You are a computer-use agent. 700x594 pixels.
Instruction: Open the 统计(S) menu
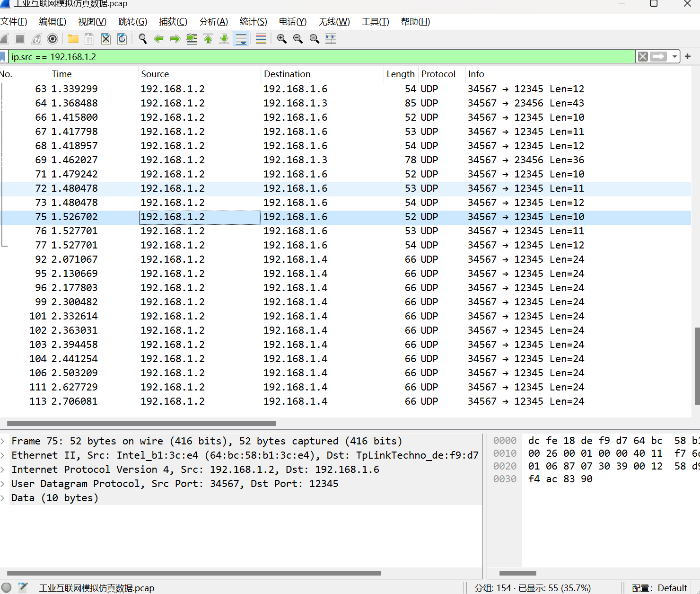(x=254, y=22)
